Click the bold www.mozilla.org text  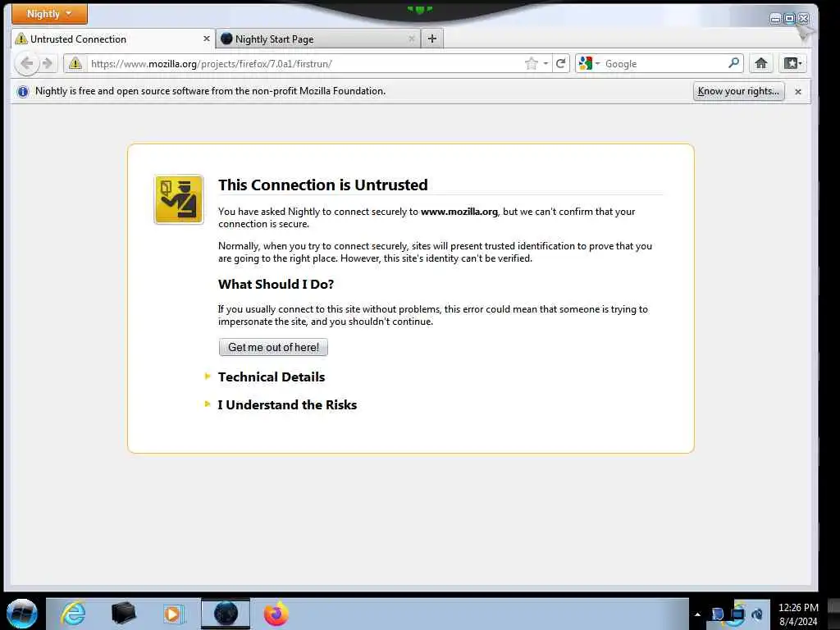point(459,212)
